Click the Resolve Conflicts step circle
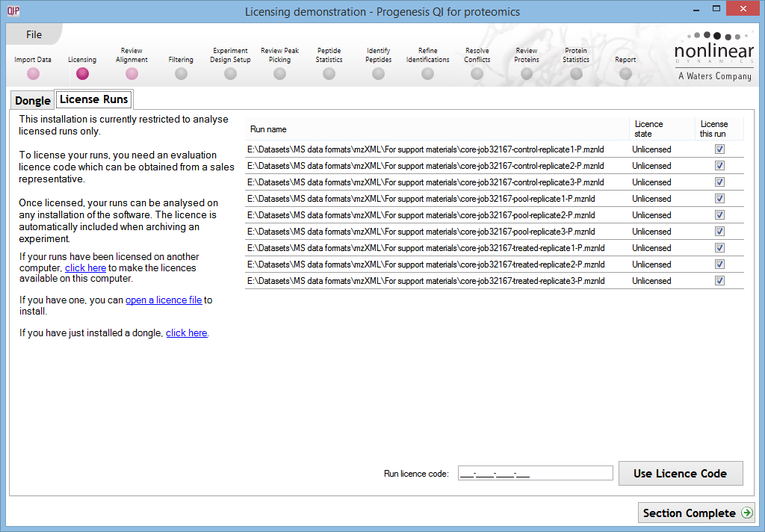The width and height of the screenshot is (765, 532). coord(477,74)
